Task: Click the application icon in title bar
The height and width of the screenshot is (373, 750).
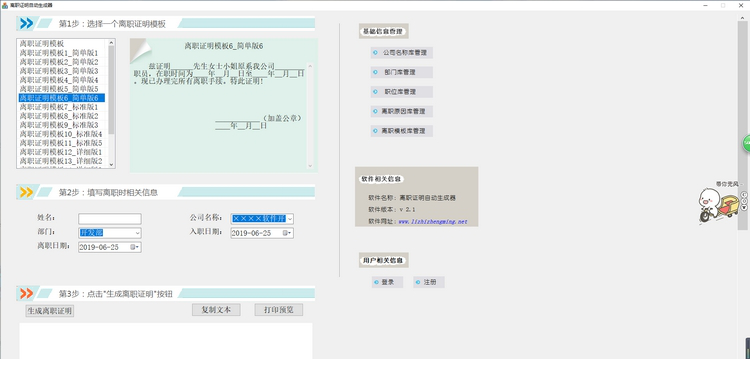Action: [5, 5]
